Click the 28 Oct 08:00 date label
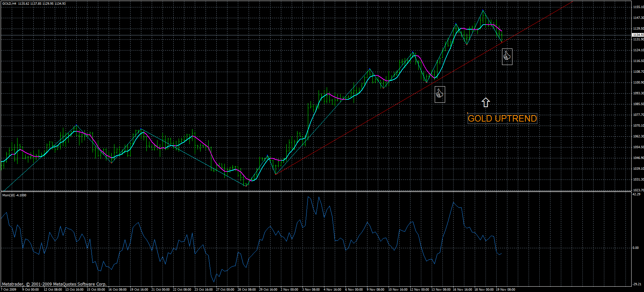 pyautogui.click(x=246, y=290)
